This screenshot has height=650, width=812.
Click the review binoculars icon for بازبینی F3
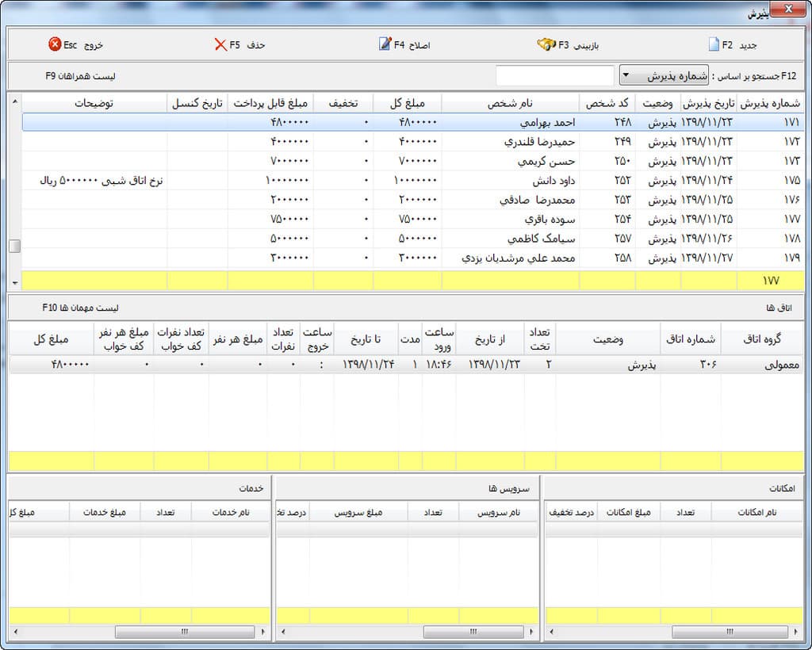(546, 44)
